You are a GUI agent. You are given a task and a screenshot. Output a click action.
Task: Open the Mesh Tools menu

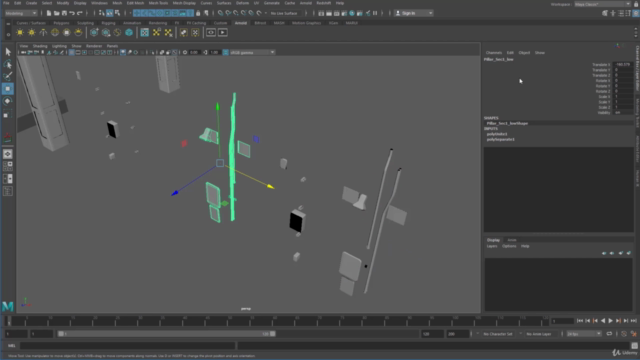(158, 3)
